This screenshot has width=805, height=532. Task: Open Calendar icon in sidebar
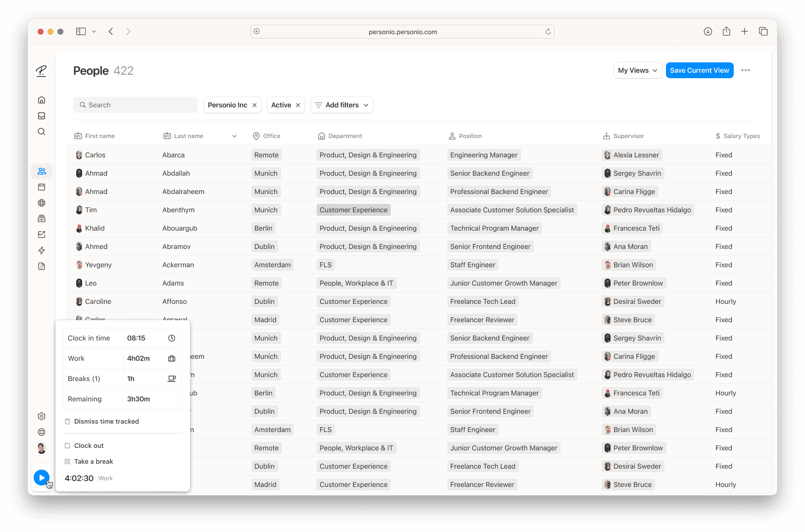(42, 187)
